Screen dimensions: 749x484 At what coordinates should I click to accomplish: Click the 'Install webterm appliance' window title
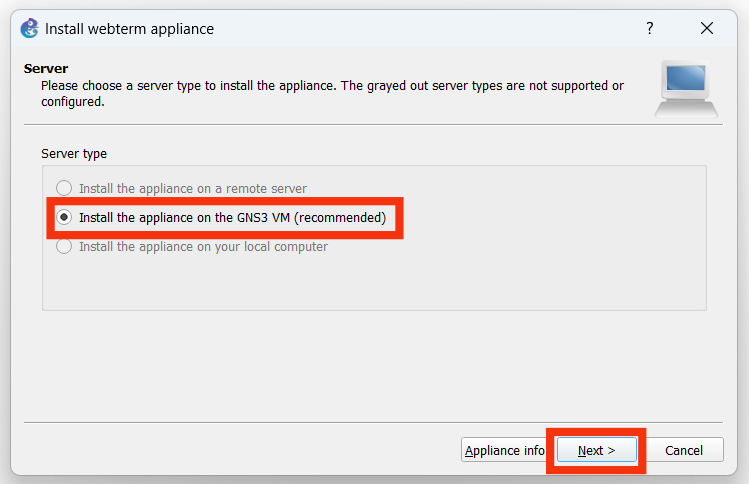tap(129, 29)
